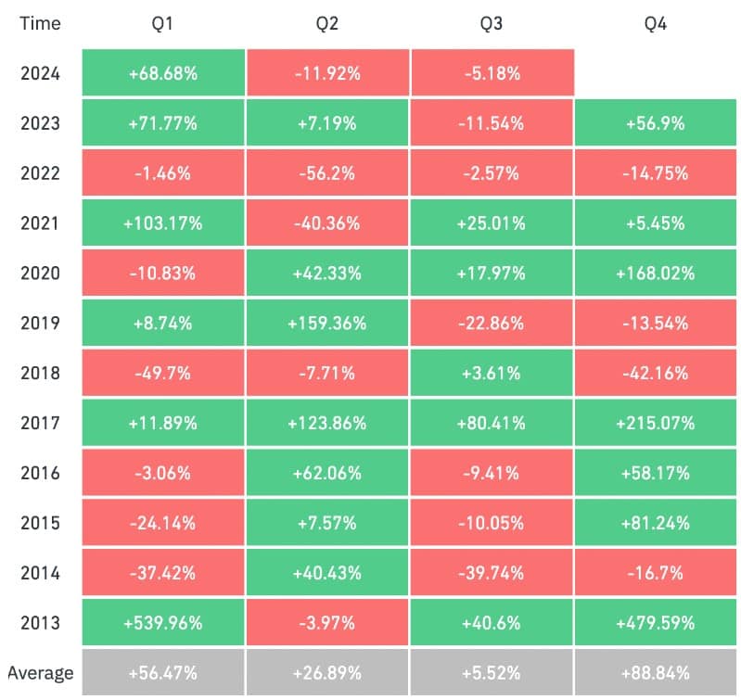Viewport: 741px width, 700px height.
Task: Click the Q3 column header
Action: 492,23
